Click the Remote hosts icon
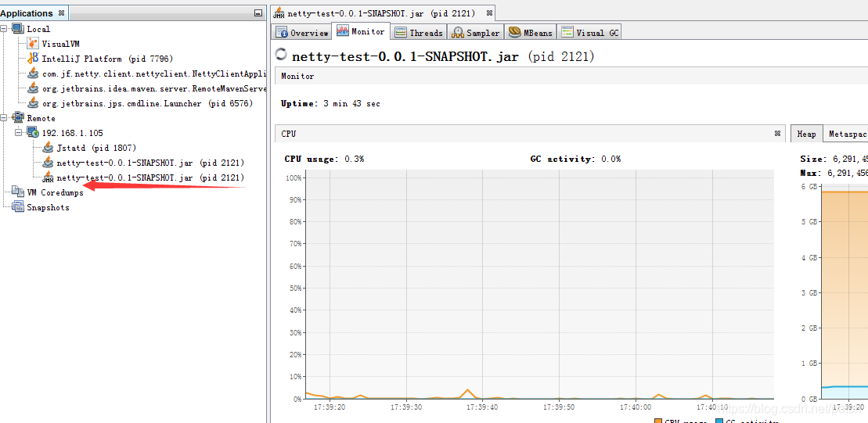Viewport: 868px width, 423px height. pos(18,118)
